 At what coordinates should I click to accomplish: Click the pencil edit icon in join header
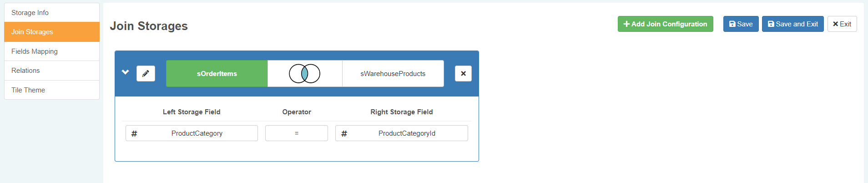tap(146, 74)
